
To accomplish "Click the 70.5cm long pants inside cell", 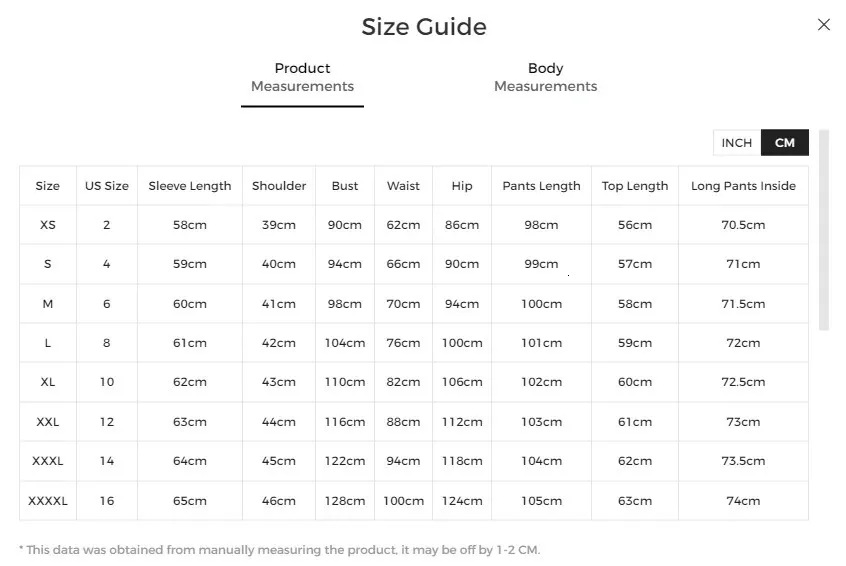I will coord(743,225).
